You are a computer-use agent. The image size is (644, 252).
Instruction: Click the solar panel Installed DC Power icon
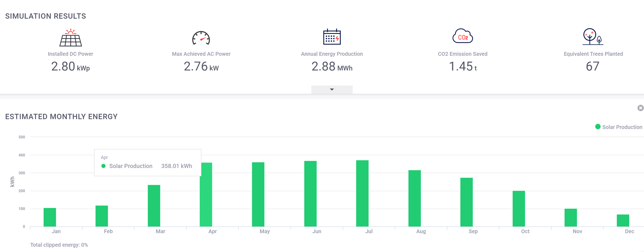click(x=71, y=38)
